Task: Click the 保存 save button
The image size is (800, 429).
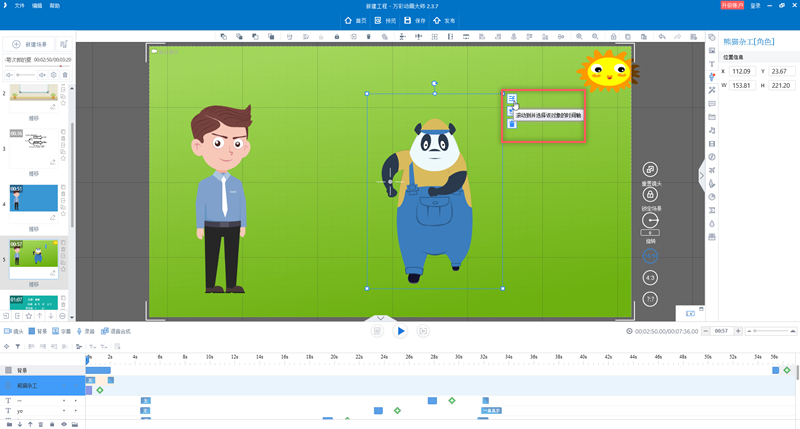Action: pyautogui.click(x=415, y=20)
